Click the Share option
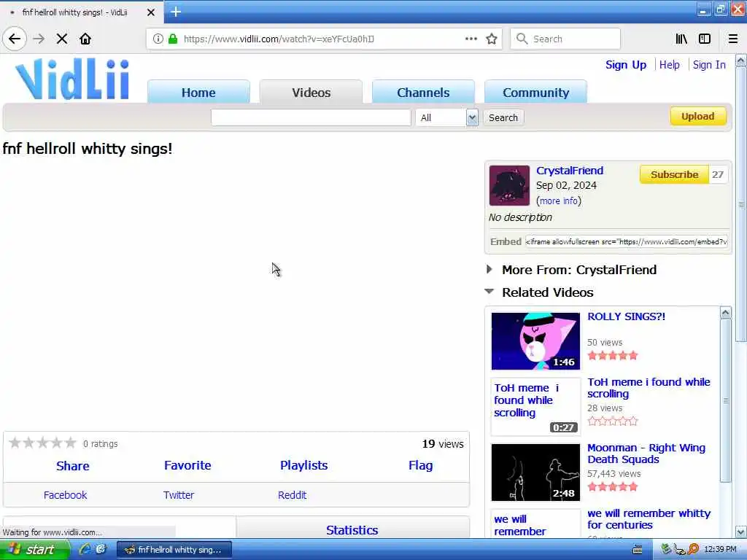The height and width of the screenshot is (560, 747). pyautogui.click(x=73, y=466)
